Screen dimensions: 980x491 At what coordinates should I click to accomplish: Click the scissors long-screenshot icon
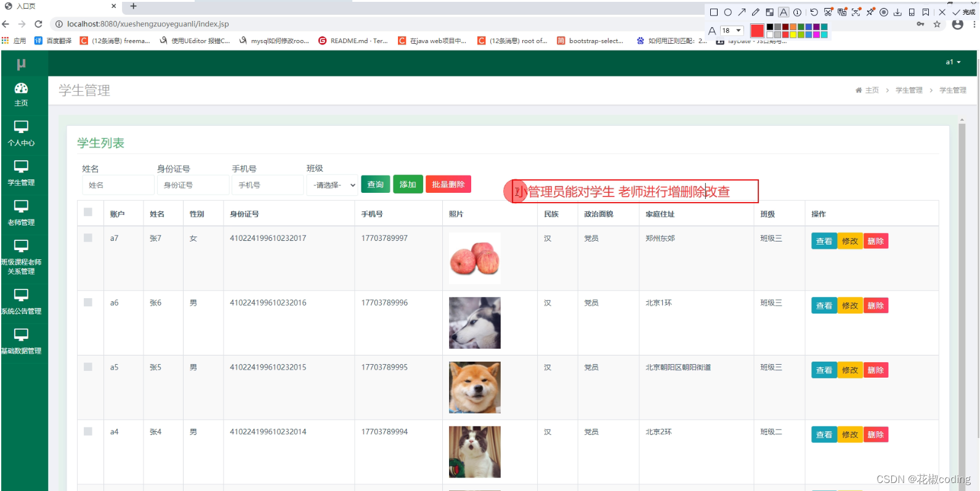(828, 12)
